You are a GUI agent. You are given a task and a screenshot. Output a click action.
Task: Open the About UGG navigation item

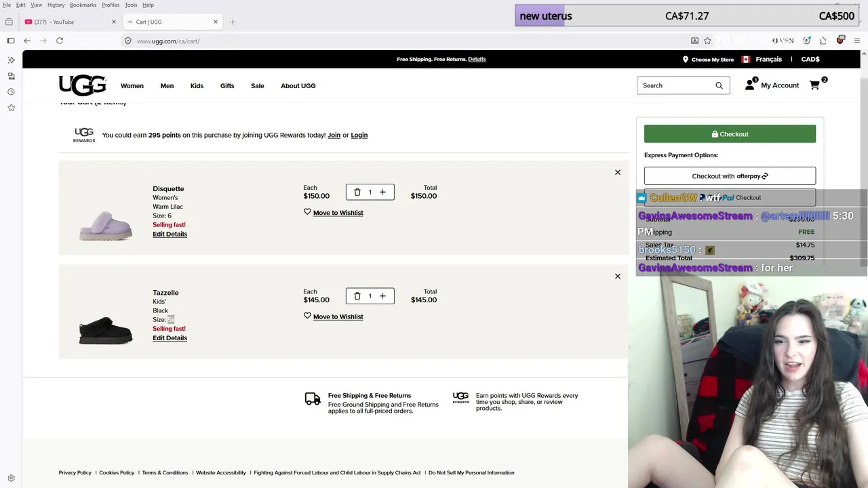point(298,85)
